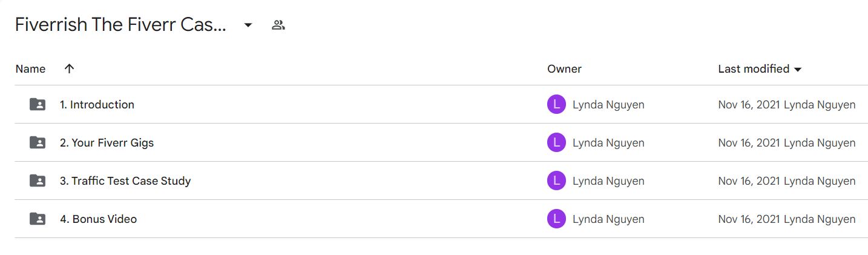Reverse sort direction with the up arrow
The width and height of the screenshot is (868, 255).
pyautogui.click(x=69, y=68)
